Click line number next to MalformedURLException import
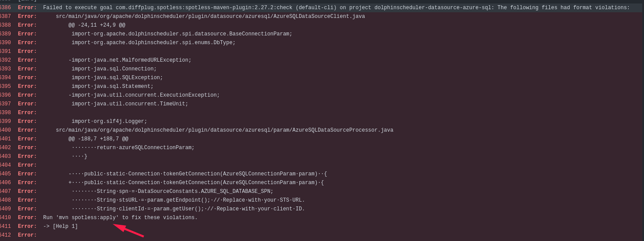 tap(5, 60)
